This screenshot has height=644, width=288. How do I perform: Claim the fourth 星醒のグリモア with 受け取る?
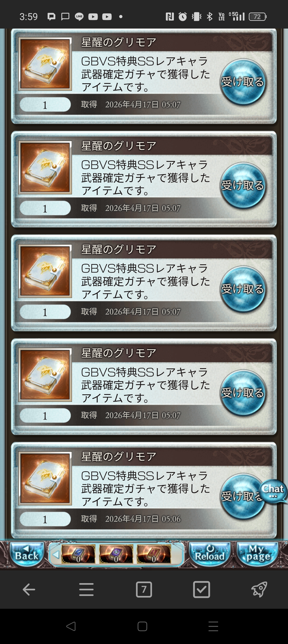click(x=243, y=392)
